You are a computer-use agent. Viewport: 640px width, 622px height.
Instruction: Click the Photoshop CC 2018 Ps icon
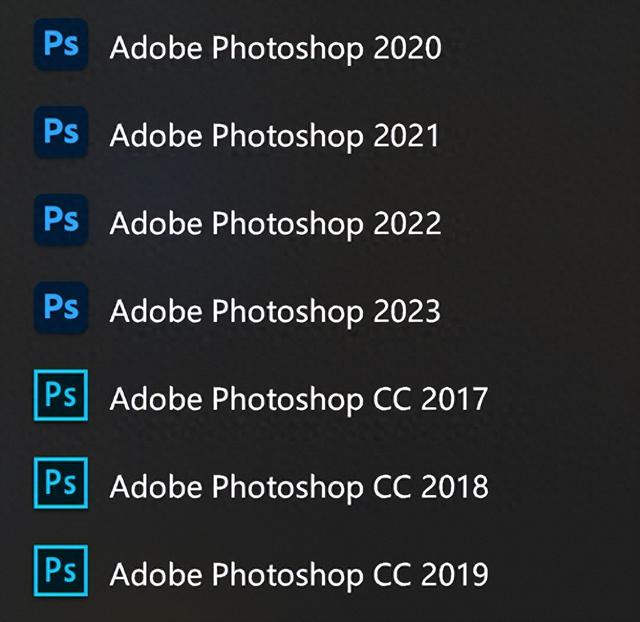click(61, 484)
